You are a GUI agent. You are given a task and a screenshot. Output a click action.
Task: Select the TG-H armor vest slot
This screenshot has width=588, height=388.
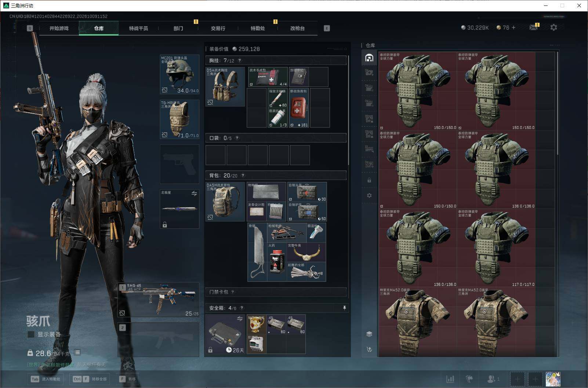coord(179,119)
